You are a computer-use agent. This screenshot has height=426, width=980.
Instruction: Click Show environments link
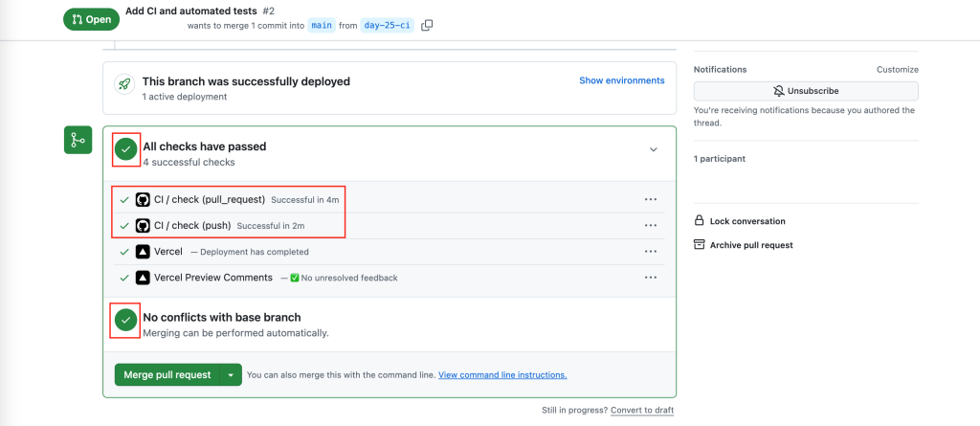click(622, 80)
